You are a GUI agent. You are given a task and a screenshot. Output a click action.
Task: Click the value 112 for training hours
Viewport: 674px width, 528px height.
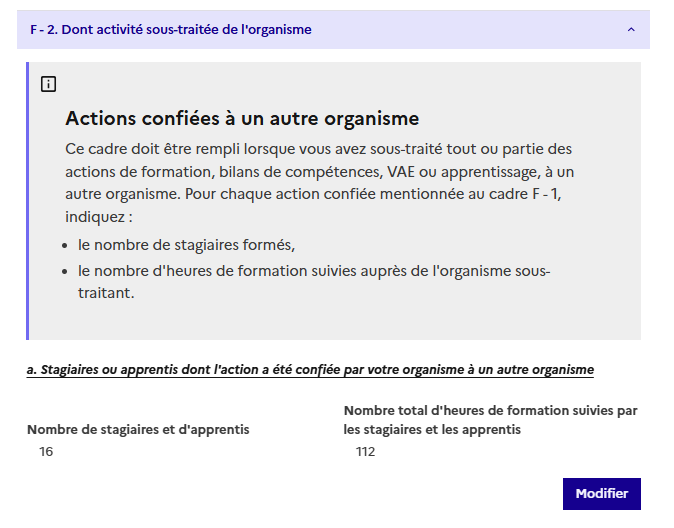pos(365,452)
